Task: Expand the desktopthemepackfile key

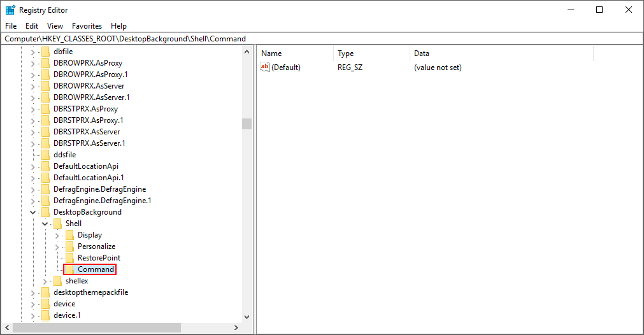Action: 33,293
